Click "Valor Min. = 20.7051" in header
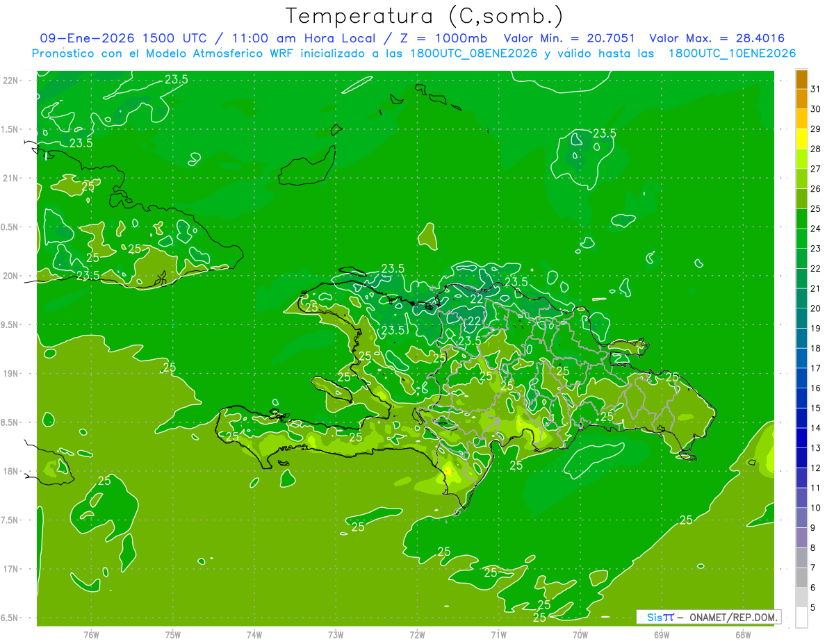This screenshot has height=644, width=834. click(x=569, y=38)
